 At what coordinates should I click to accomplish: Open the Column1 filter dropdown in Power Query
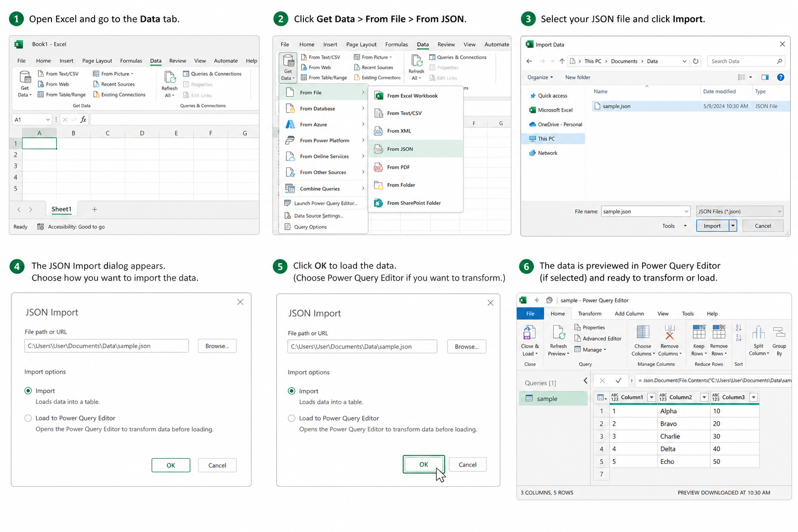point(651,397)
